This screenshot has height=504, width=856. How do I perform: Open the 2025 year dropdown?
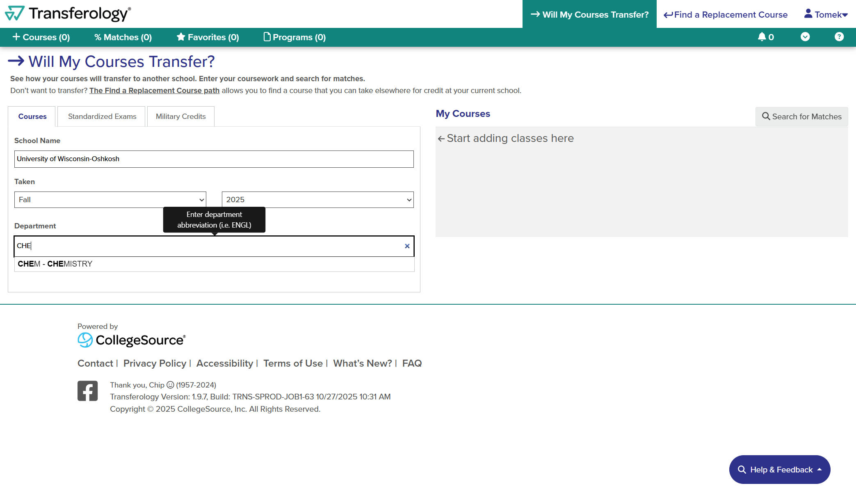click(x=318, y=200)
